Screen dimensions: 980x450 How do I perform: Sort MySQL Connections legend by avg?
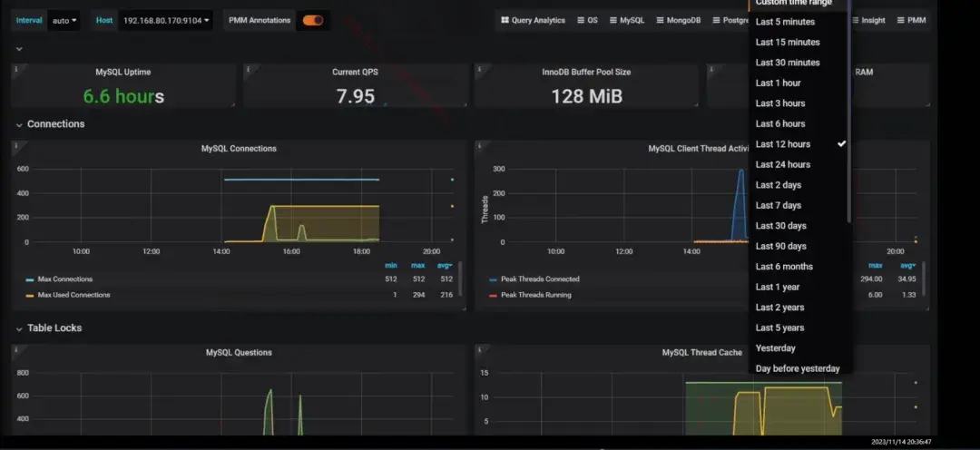(445, 266)
